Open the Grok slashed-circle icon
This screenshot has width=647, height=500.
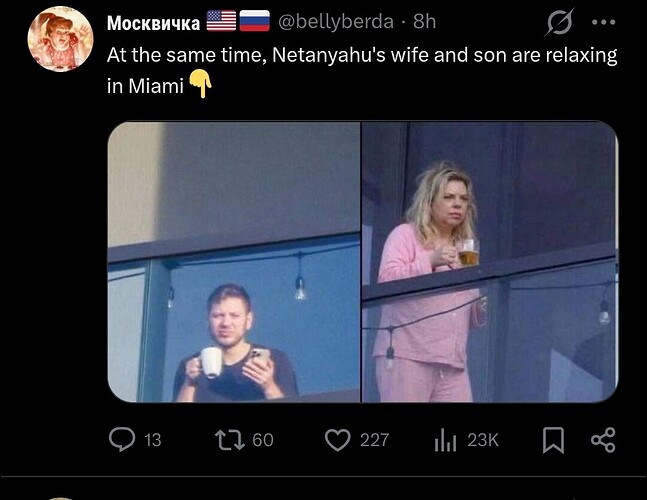pyautogui.click(x=560, y=24)
